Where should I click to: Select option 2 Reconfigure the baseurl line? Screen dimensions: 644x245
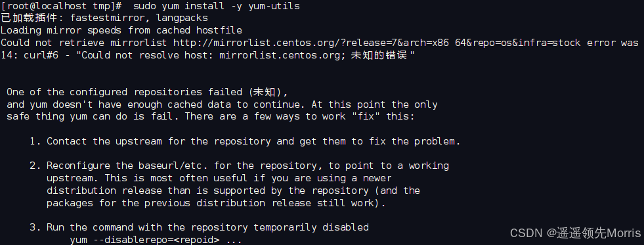pos(239,166)
